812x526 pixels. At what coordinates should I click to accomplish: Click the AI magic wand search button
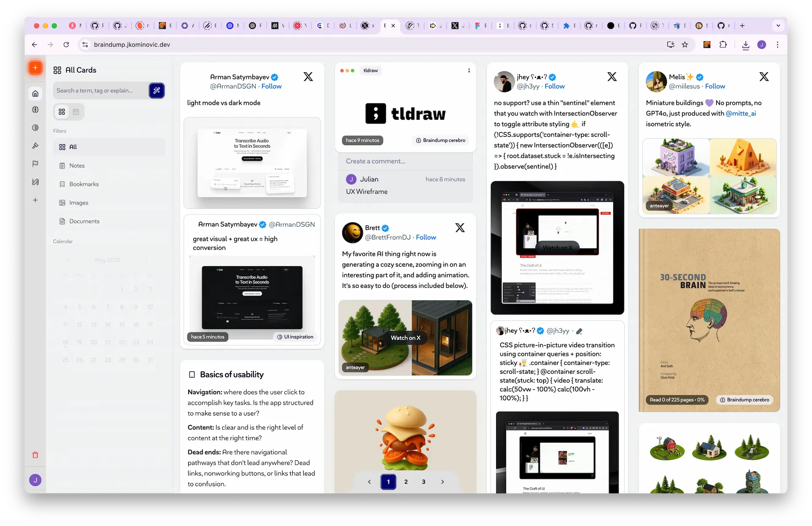156,90
